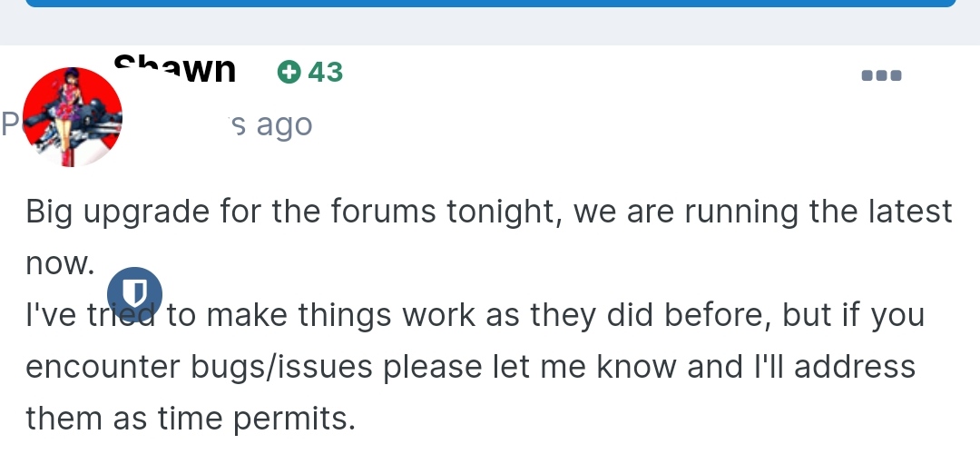This screenshot has height=464, width=980.
Task: Click on 'bugs/issues' in the post text
Action: tap(282, 367)
